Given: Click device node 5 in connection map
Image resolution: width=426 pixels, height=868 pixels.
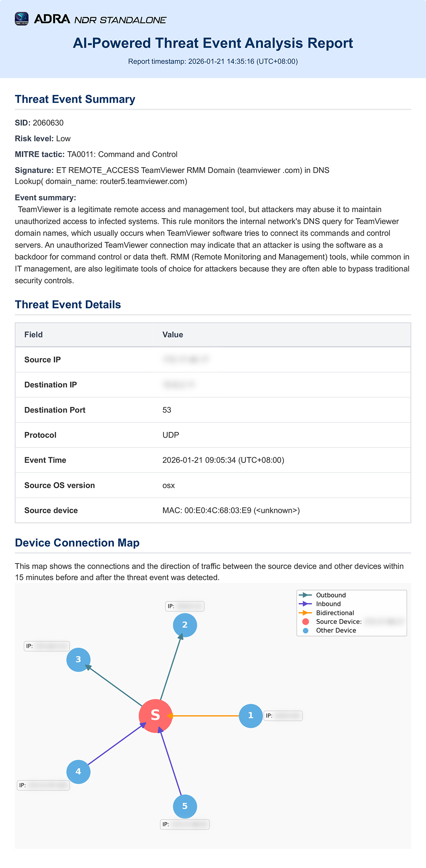Looking at the screenshot, I should tap(185, 806).
